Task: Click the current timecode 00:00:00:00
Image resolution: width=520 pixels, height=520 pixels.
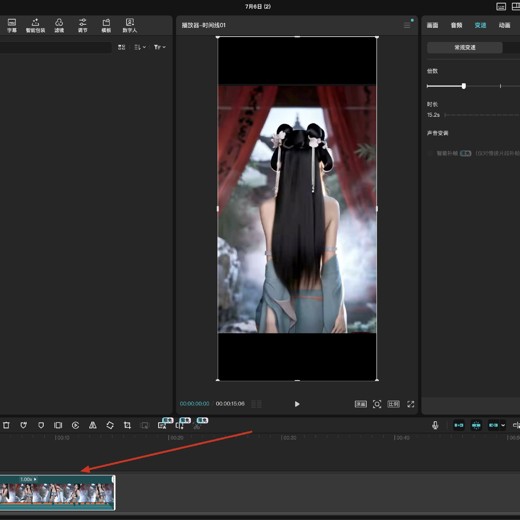Action: (x=195, y=404)
